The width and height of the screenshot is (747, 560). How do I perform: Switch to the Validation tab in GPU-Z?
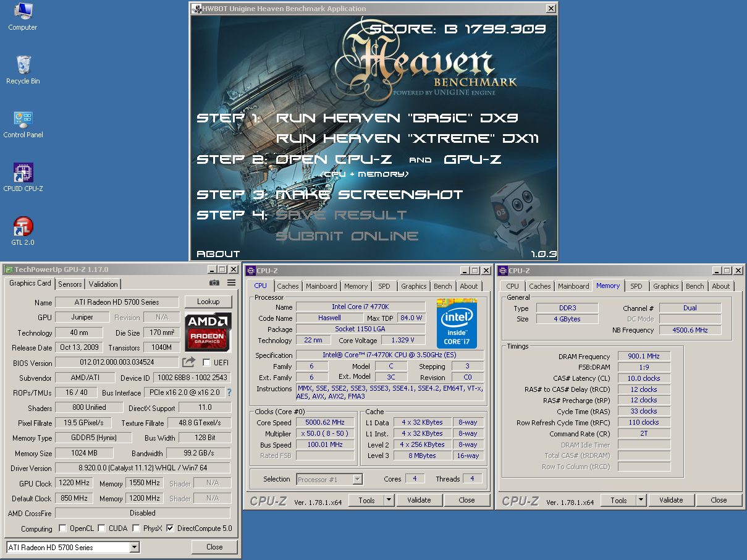tap(103, 284)
